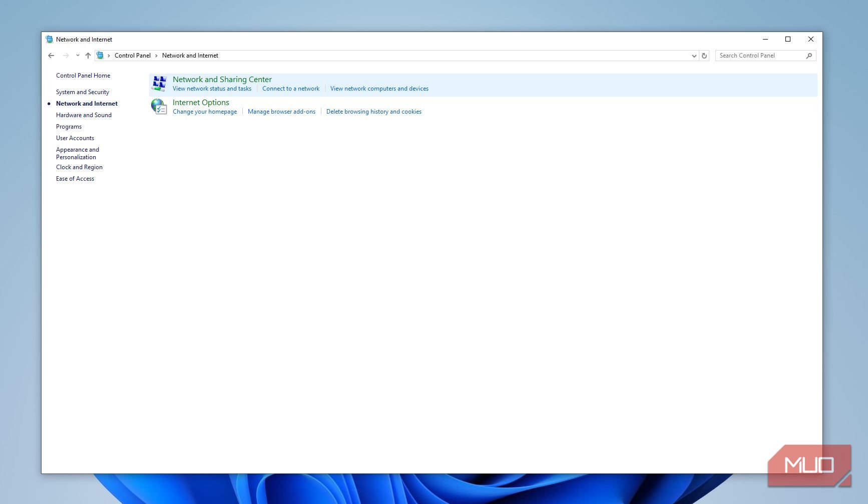Open Network and Sharing Center heading

(222, 79)
